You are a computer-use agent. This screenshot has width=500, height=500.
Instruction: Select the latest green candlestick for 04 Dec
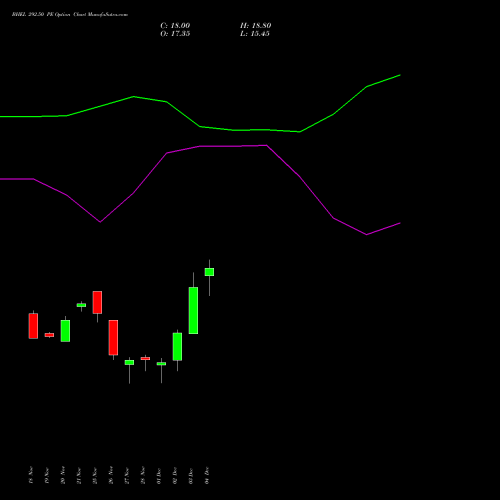pos(209,272)
